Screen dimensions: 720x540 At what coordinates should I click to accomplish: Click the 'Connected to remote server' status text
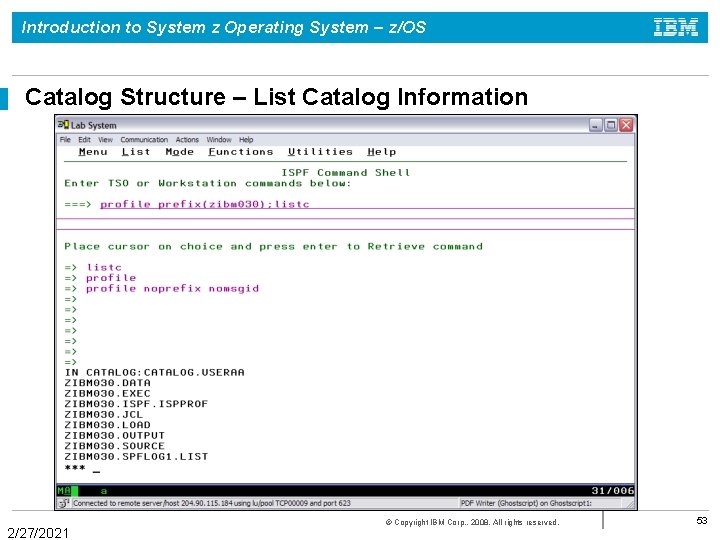pos(211,503)
